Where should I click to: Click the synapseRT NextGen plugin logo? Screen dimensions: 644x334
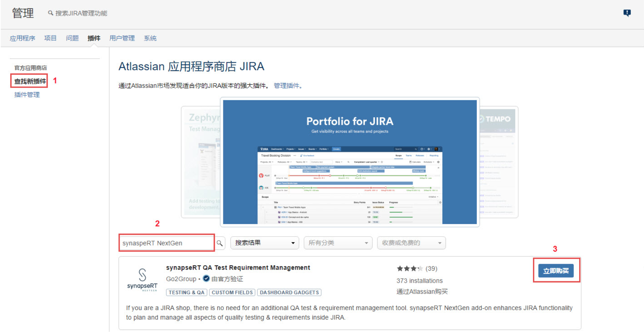(142, 279)
